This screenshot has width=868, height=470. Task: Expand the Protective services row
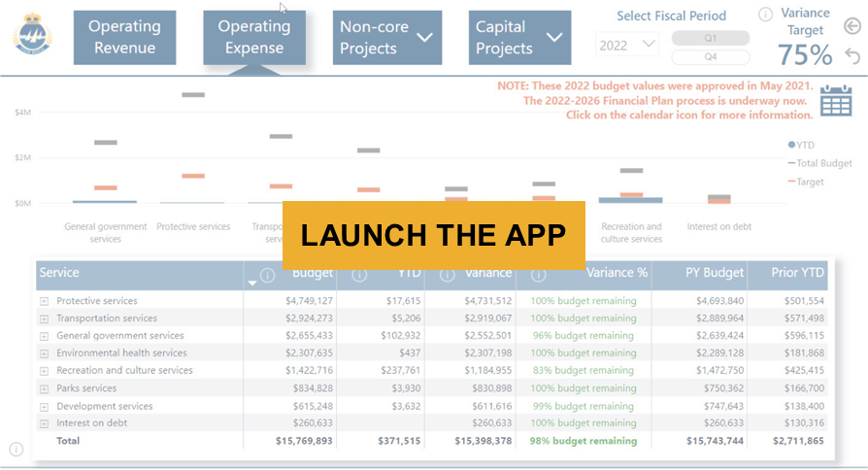pyautogui.click(x=44, y=302)
